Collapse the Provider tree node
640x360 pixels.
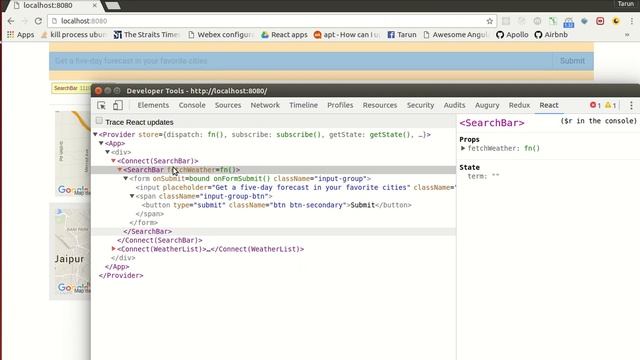click(x=96, y=134)
